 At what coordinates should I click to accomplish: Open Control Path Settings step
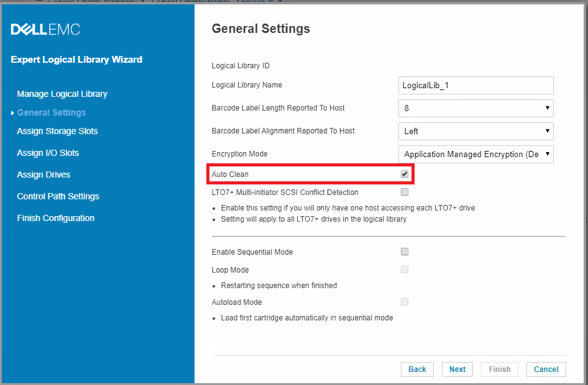[58, 196]
